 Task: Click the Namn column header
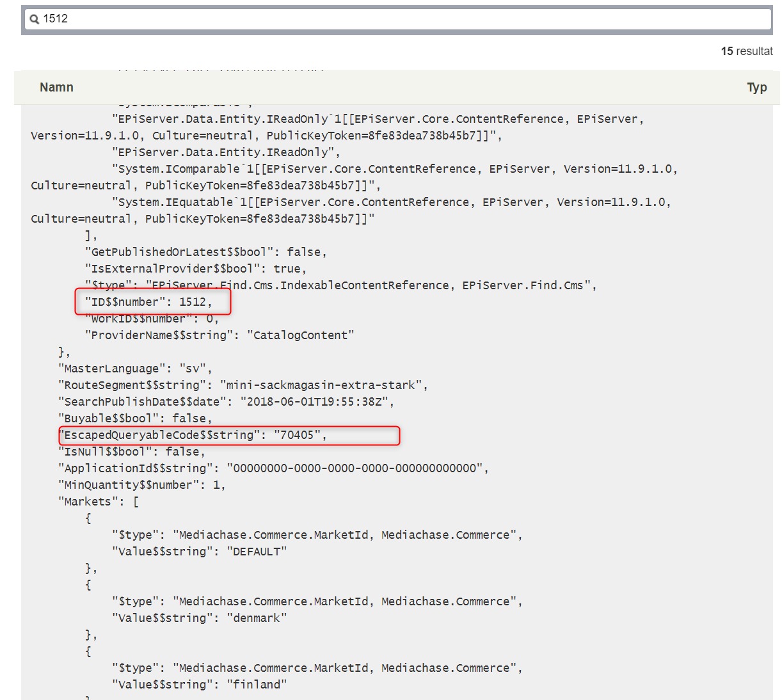(x=56, y=88)
